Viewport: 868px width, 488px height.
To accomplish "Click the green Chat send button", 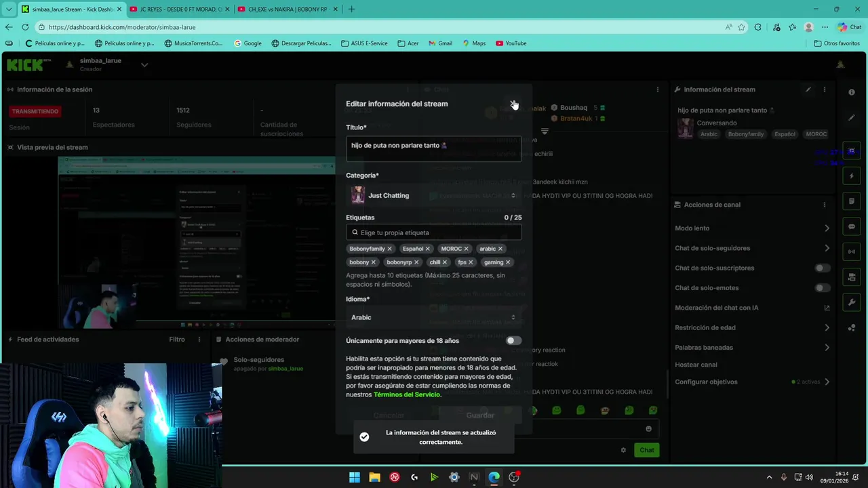I will [x=647, y=450].
